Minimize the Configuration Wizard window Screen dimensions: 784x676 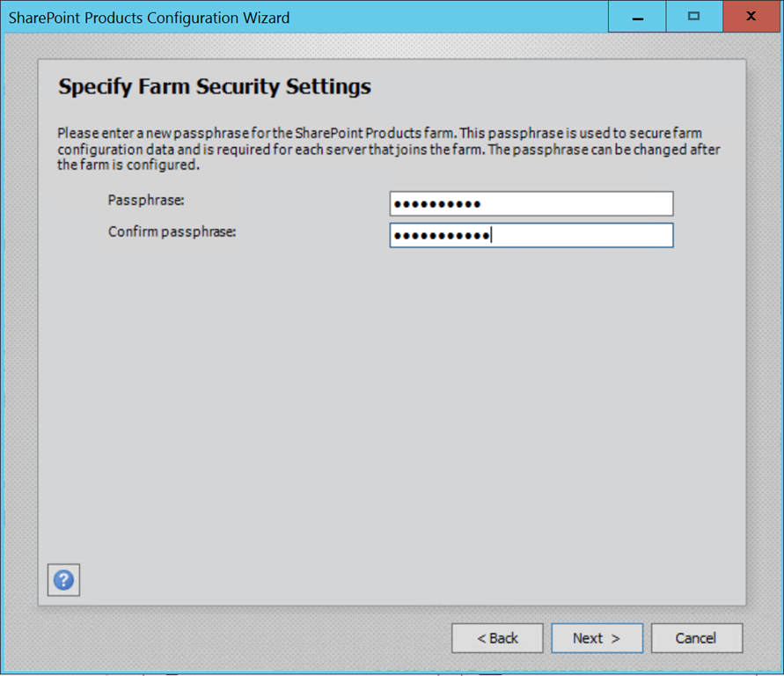[637, 17]
